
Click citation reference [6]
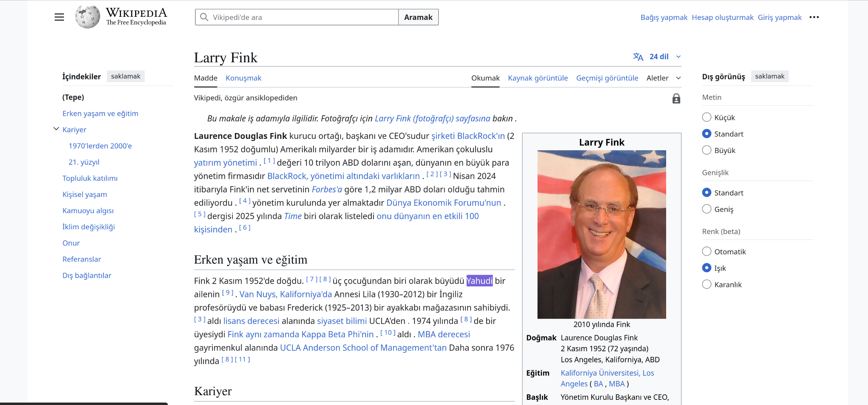[245, 227]
